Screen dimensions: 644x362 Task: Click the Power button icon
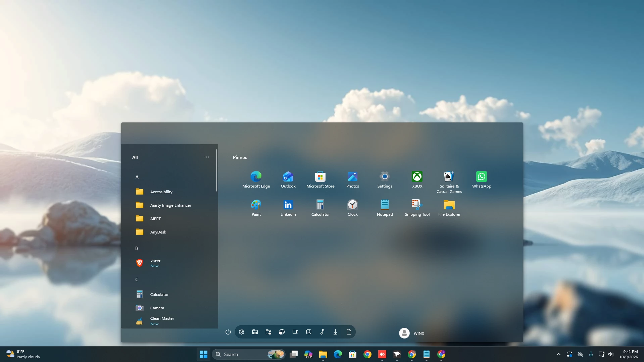228,332
